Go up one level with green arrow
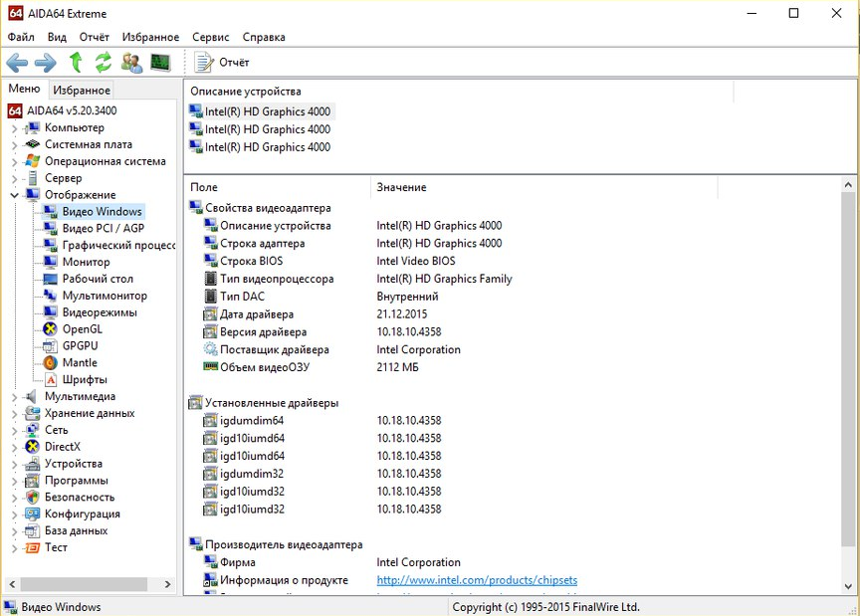This screenshot has height=616, width=860. (x=76, y=62)
